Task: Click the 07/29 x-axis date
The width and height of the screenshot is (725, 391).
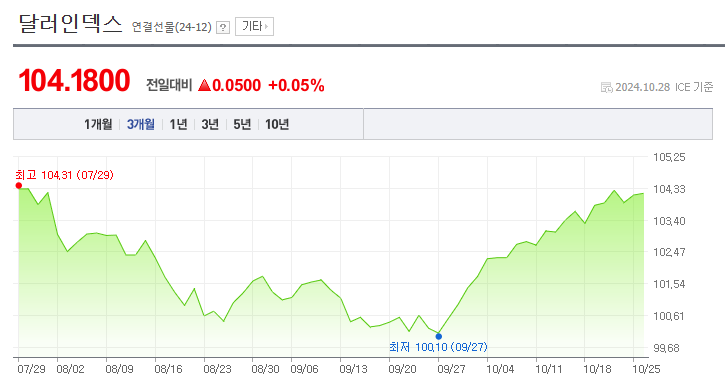Action: pos(31,369)
